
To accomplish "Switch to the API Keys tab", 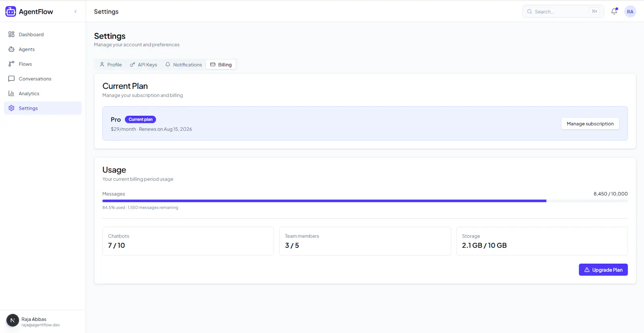I will pyautogui.click(x=143, y=65).
